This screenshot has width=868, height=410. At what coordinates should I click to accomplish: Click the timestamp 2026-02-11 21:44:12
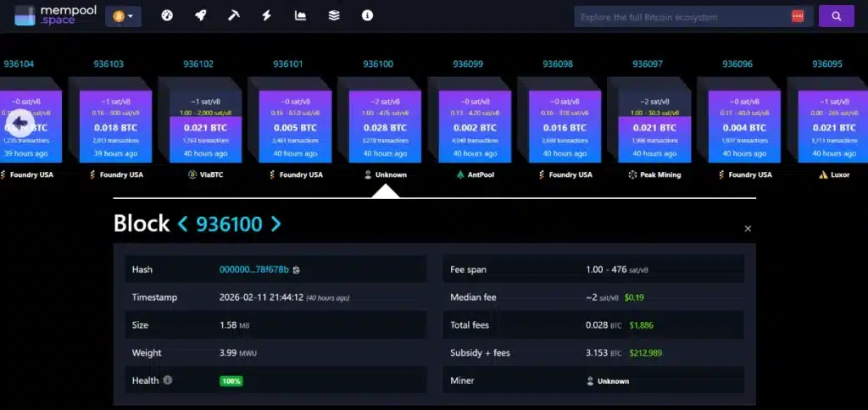click(261, 297)
